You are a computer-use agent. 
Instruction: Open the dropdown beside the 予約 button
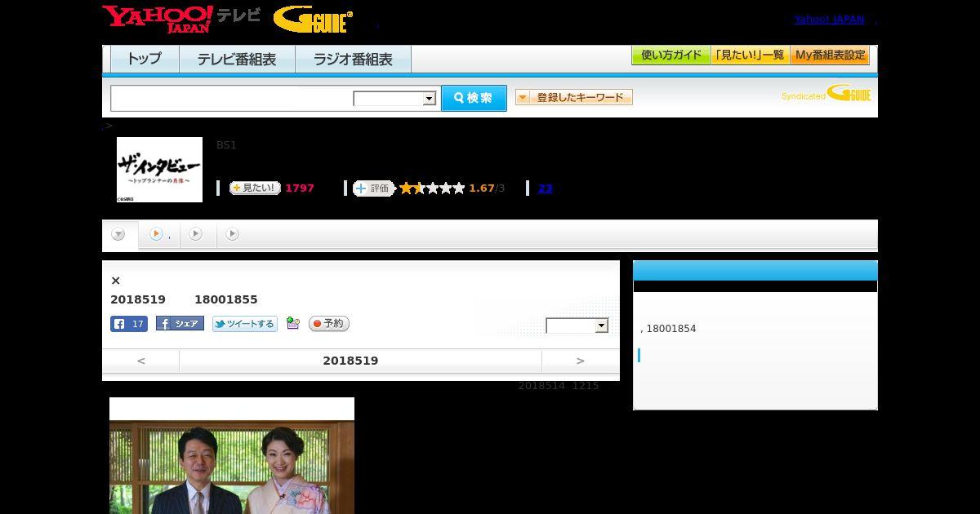(x=577, y=326)
